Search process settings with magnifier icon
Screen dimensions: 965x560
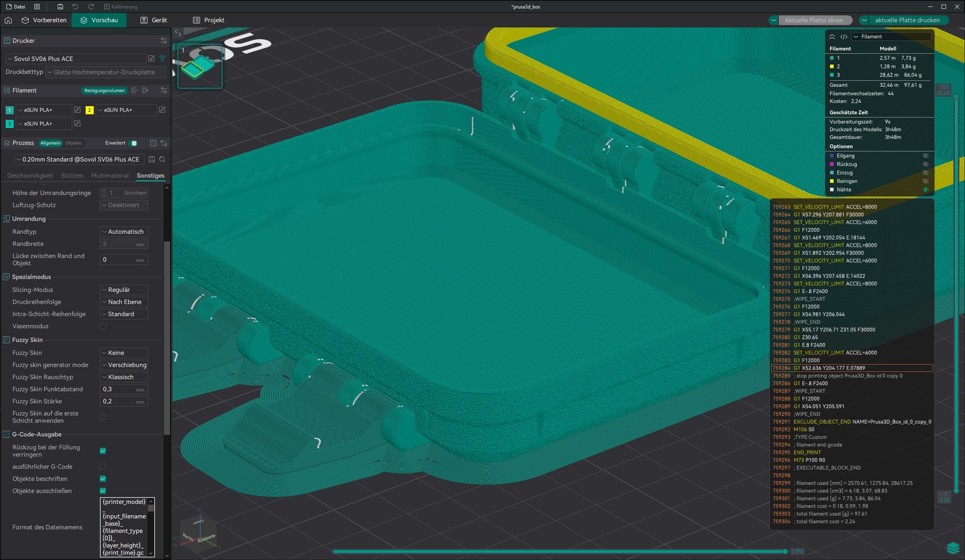(x=162, y=159)
